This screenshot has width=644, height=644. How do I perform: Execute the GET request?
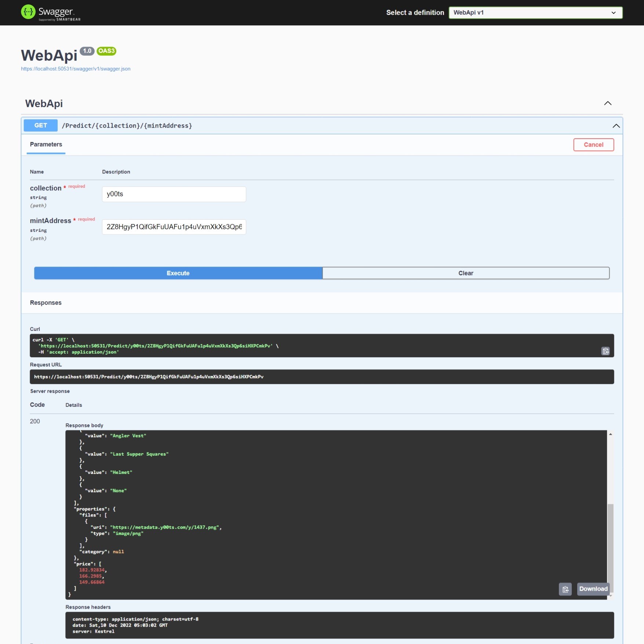pyautogui.click(x=178, y=273)
